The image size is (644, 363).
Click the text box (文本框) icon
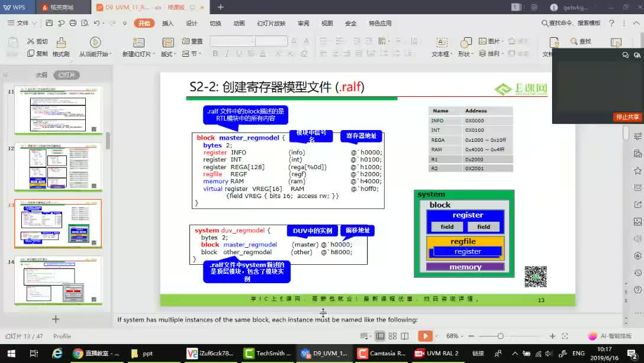point(442,42)
